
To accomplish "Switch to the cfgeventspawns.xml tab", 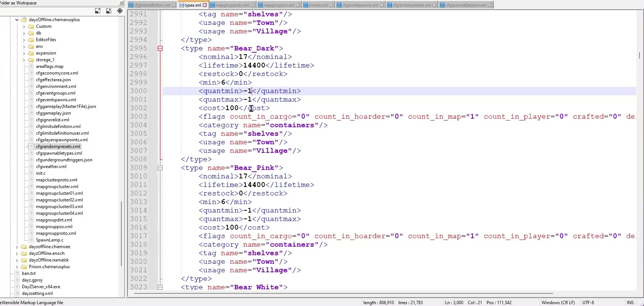I will point(360,5).
